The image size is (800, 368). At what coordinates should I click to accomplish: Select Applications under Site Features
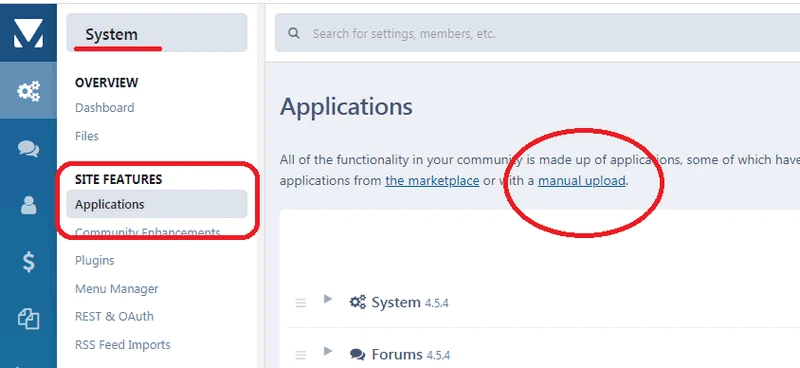coord(157,204)
